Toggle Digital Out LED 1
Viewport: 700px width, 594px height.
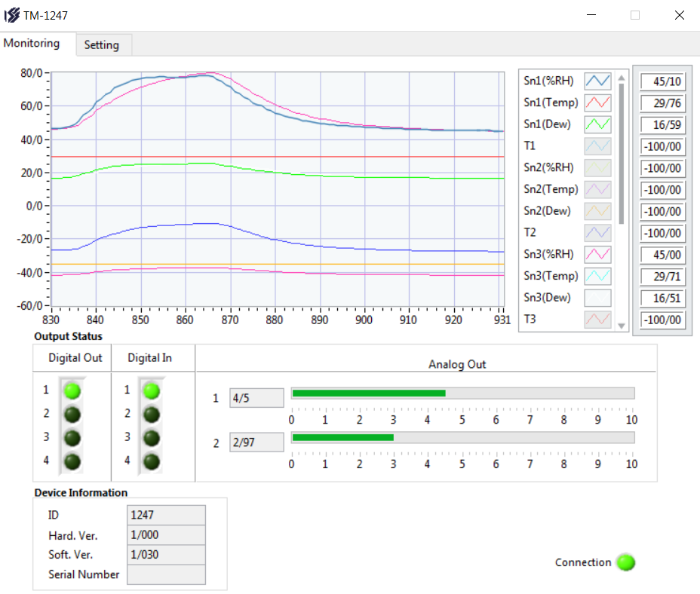[x=72, y=390]
